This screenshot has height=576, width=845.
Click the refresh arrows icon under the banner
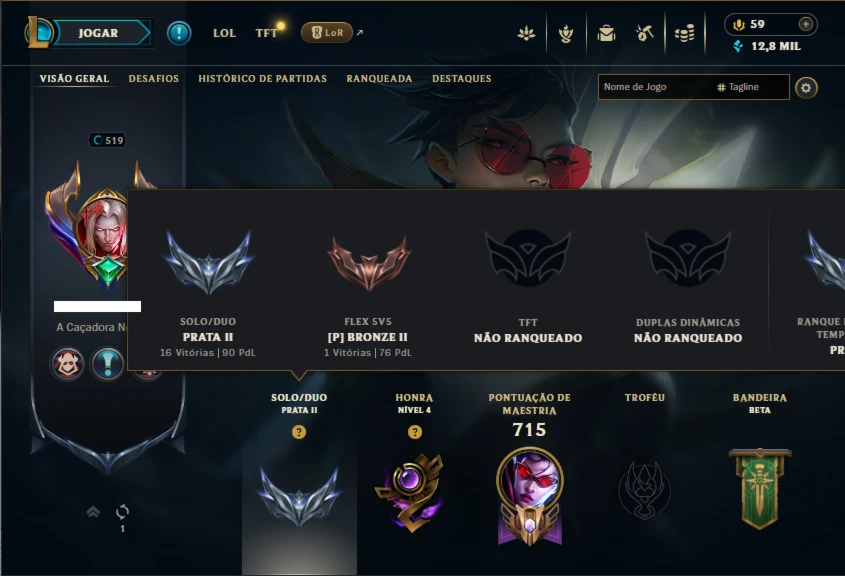[123, 511]
